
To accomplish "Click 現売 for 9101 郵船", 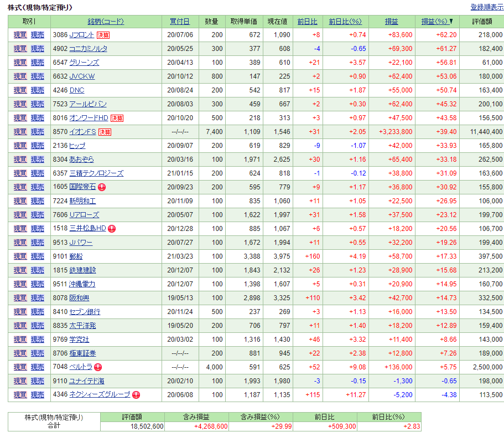I will (x=37, y=256).
